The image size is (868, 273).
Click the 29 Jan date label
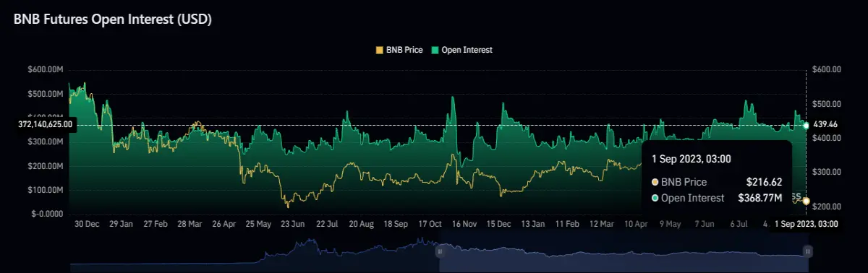click(121, 225)
